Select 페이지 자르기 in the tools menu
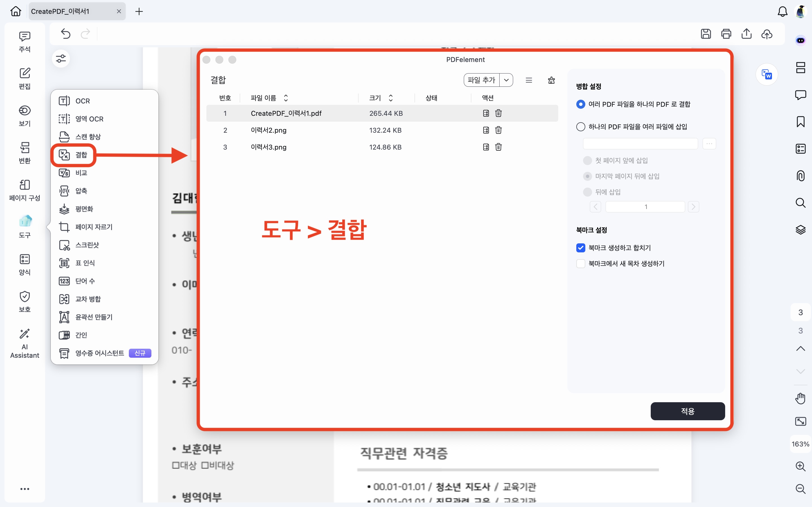 (x=94, y=227)
